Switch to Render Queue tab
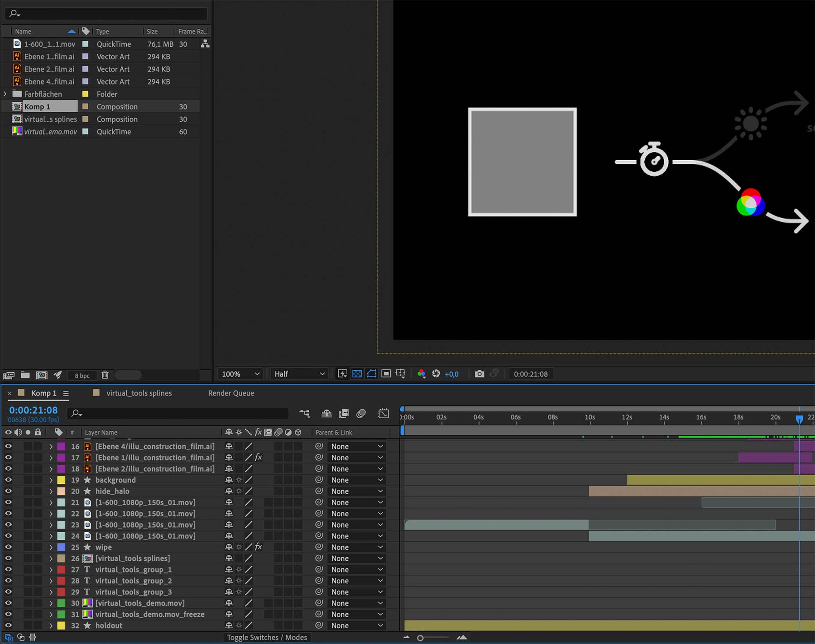815x644 pixels. 231,393
